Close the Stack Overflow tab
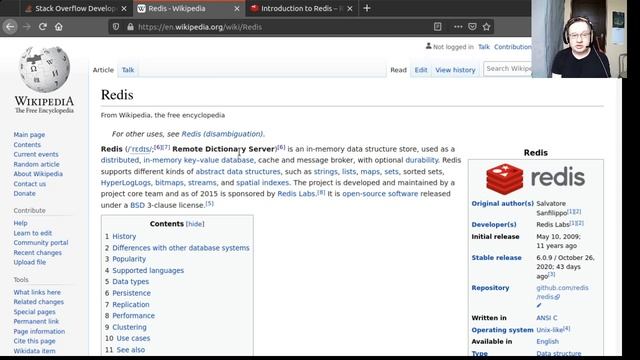Viewport: 640px width, 360px height. pyautogui.click(x=124, y=9)
